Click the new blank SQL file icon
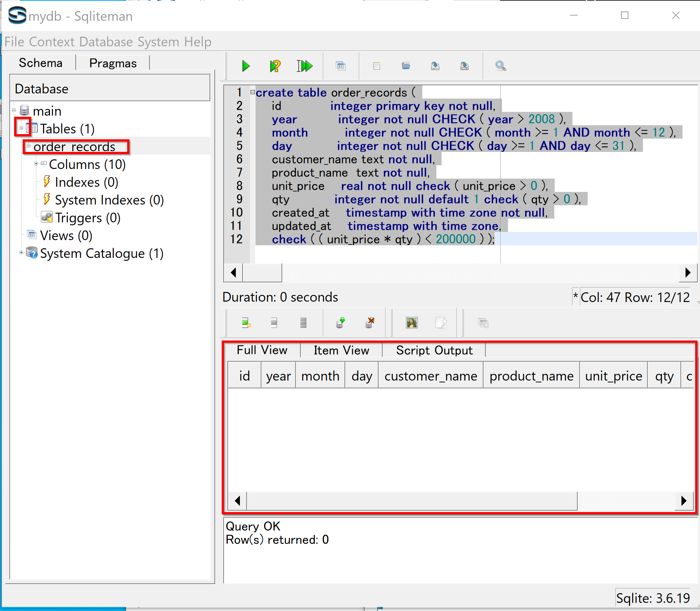The width and height of the screenshot is (700, 611). [x=377, y=66]
